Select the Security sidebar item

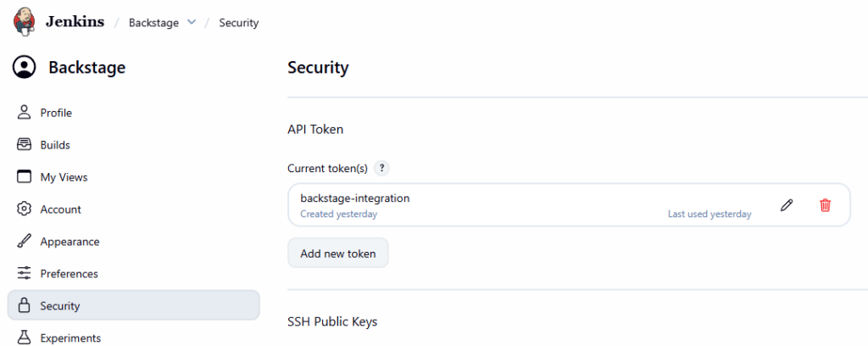coord(133,306)
